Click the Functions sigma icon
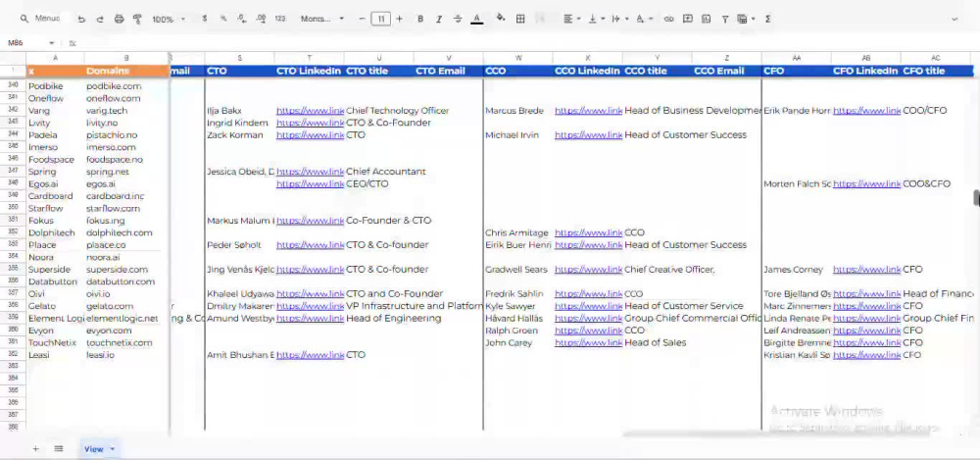The image size is (980, 460). point(767,19)
